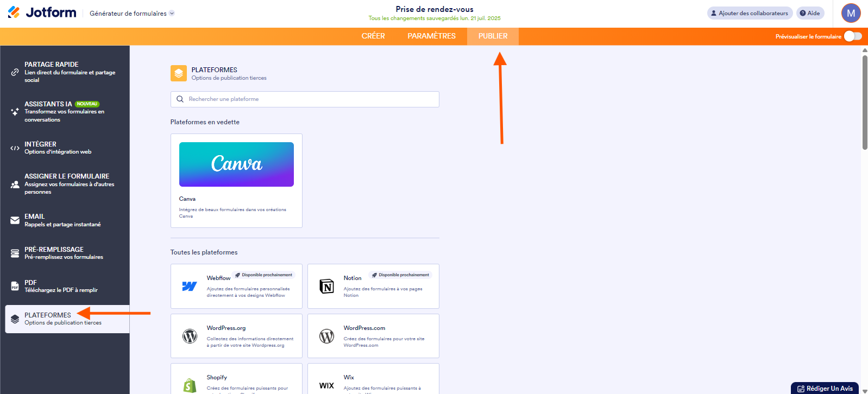Click the Toutes les plateformes heading
868x394 pixels.
coord(204,252)
